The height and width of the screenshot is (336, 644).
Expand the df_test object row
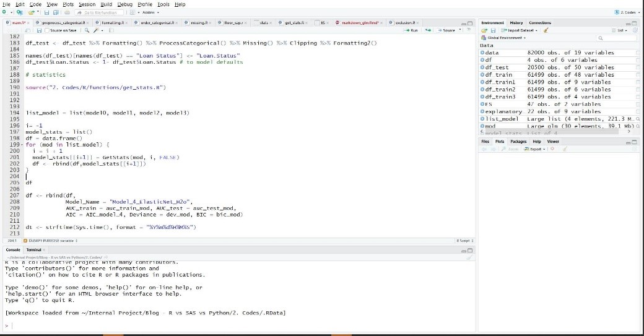pos(482,67)
